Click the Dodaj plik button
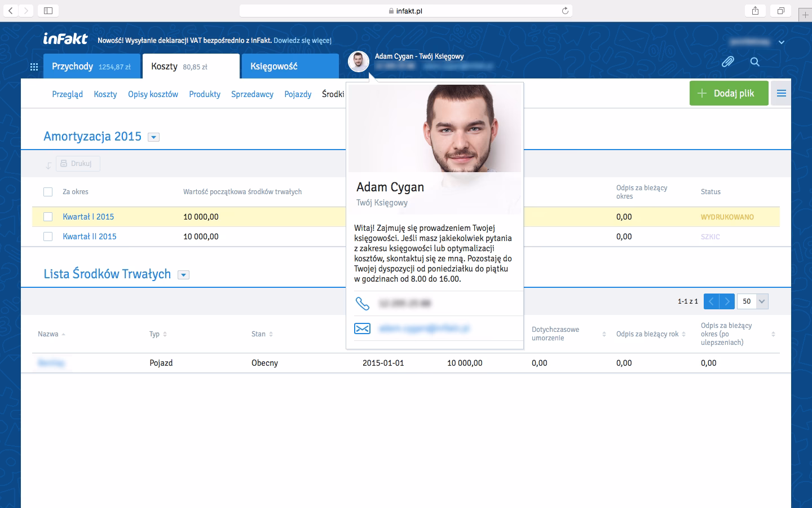Image resolution: width=812 pixels, height=508 pixels. coord(729,94)
